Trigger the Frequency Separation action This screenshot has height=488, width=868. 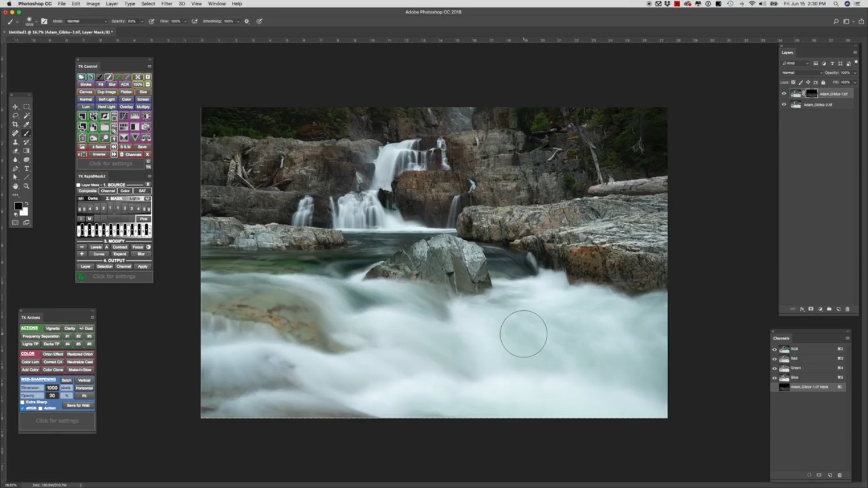click(41, 336)
